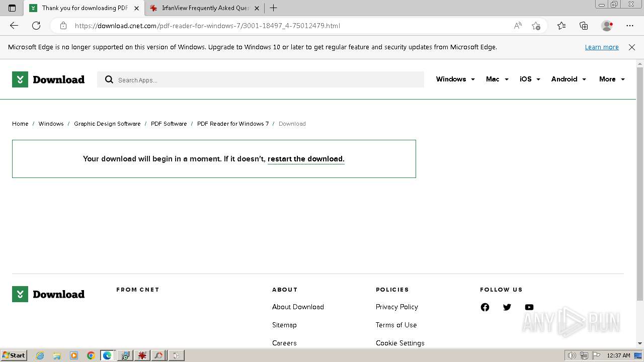Select the 'Thank you for downloading PDF' tab
Image resolution: width=644 pixels, height=362 pixels.
tap(84, 8)
